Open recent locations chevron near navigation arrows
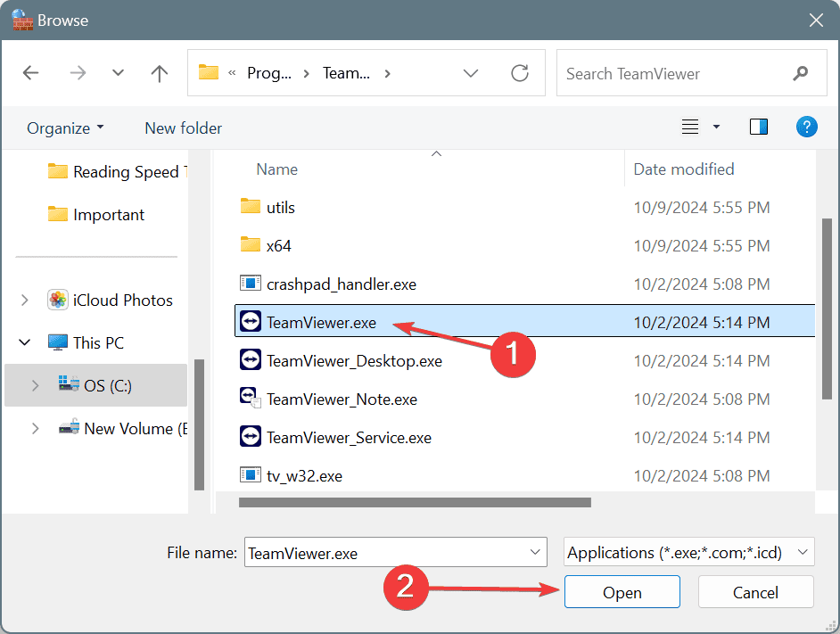Viewport: 840px width, 634px height. point(118,73)
